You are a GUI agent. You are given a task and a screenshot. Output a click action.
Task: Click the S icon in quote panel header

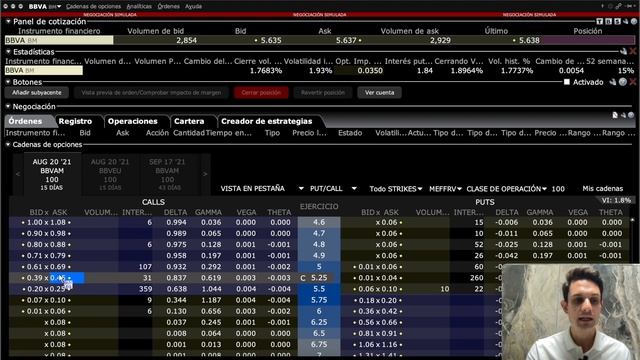coord(617,21)
